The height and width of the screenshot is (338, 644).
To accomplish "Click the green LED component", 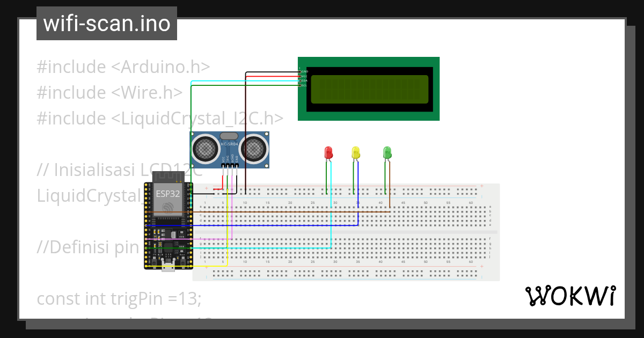I will [387, 152].
